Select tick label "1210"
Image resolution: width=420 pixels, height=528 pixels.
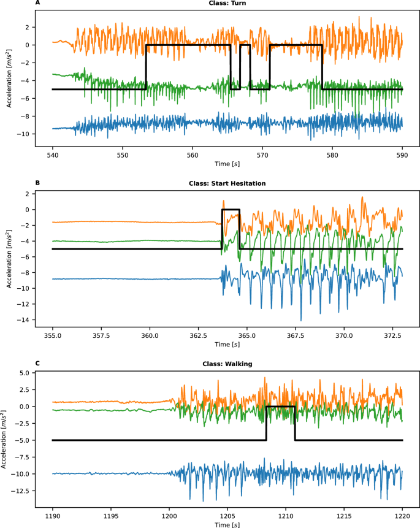click(286, 516)
